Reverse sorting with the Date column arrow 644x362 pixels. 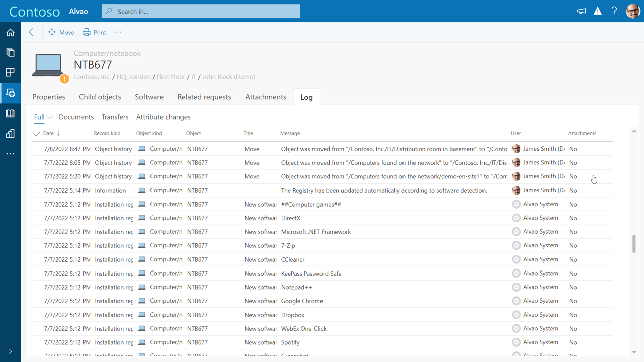click(58, 133)
